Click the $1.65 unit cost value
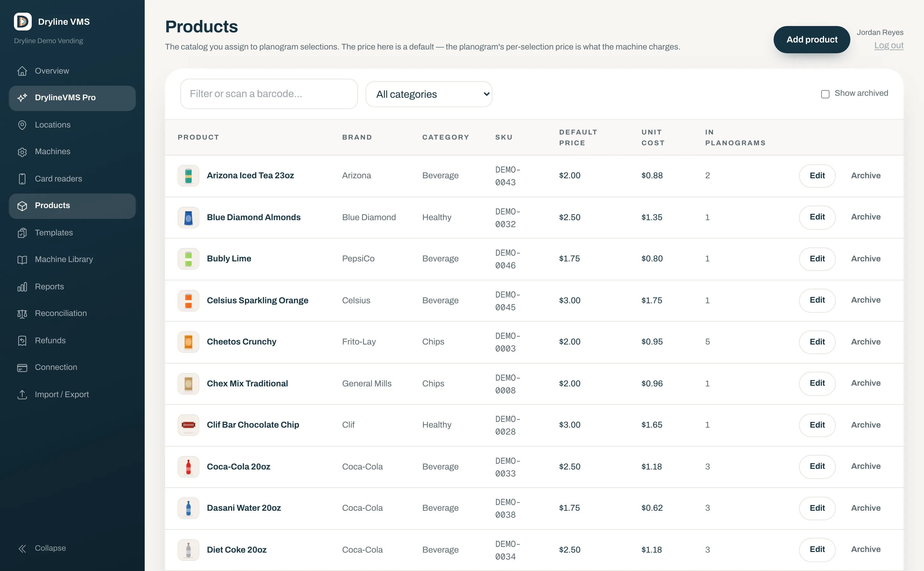924x571 pixels. click(652, 425)
